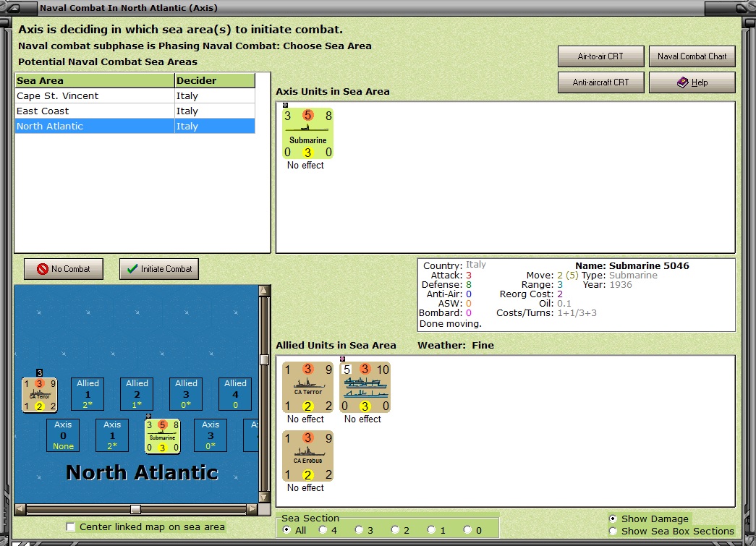Click the Sea Area column header
This screenshot has width=756, height=546.
tap(95, 80)
